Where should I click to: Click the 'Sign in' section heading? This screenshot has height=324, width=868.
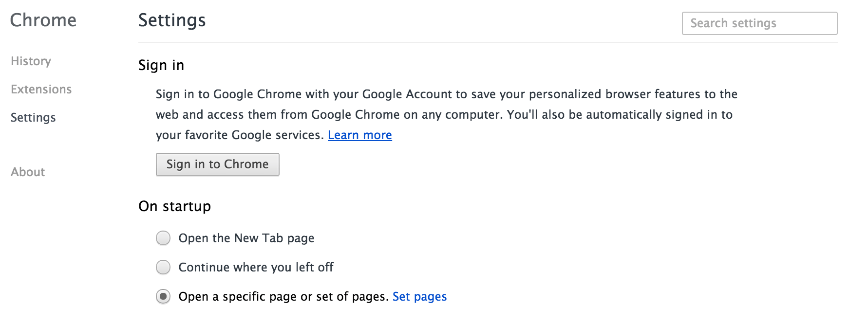point(161,65)
